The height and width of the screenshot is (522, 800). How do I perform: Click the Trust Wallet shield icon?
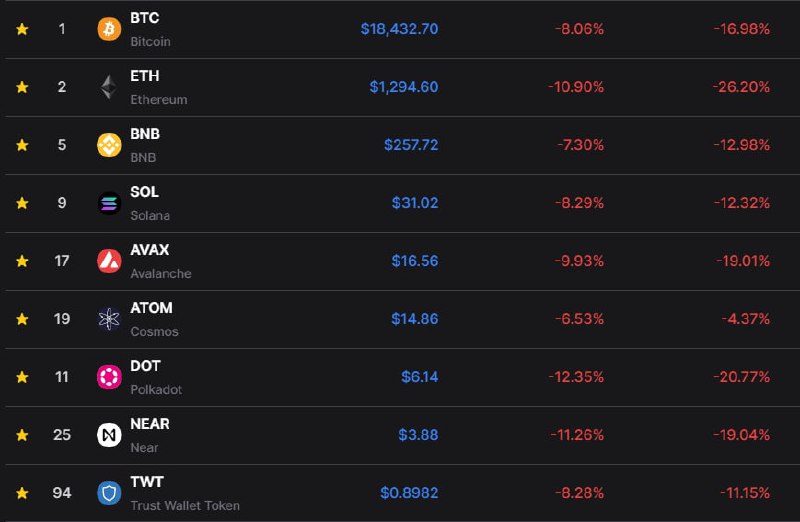tap(109, 493)
